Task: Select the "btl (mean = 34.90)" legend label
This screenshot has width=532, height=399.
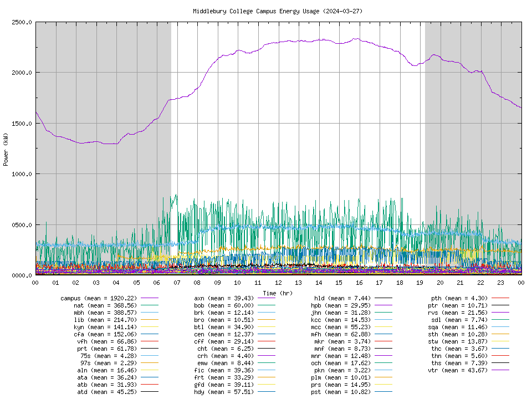Action: point(224,327)
